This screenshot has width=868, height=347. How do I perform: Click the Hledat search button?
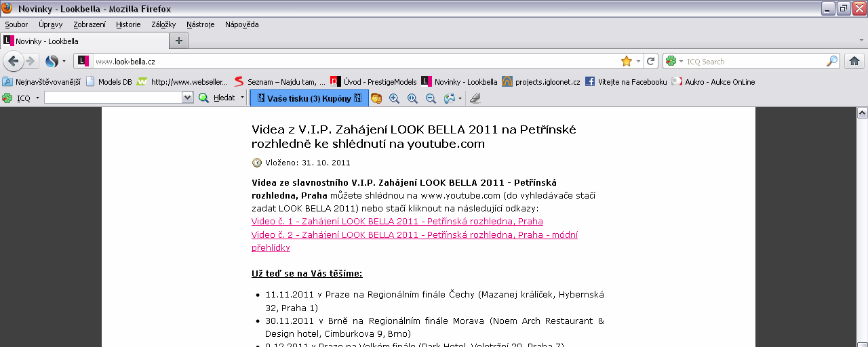click(217, 98)
